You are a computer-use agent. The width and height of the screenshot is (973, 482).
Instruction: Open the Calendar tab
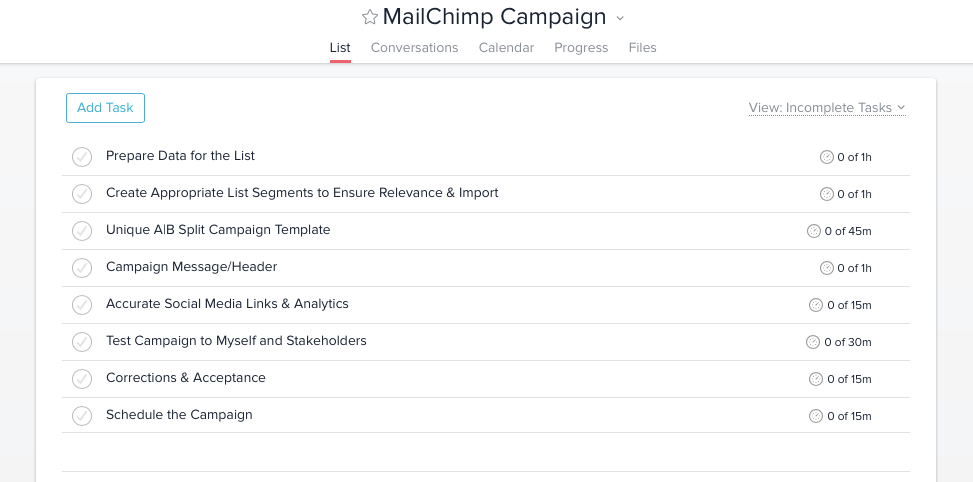(x=506, y=48)
